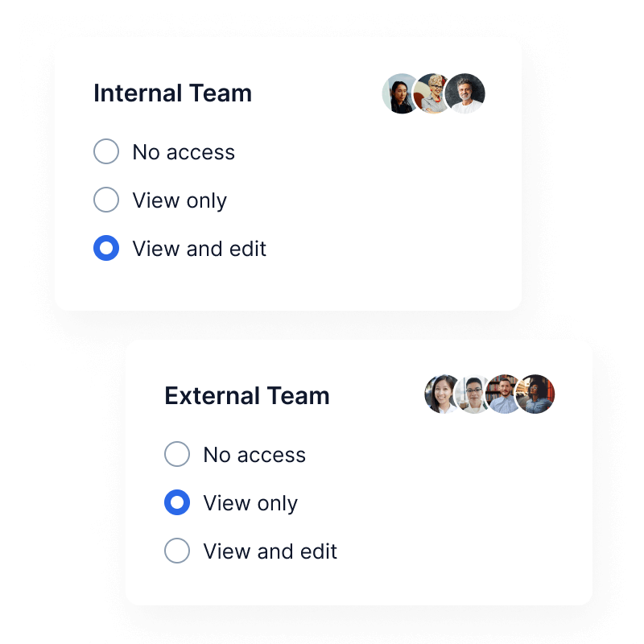Click selected View only radio, External Team
The image size is (644, 644).
(177, 503)
